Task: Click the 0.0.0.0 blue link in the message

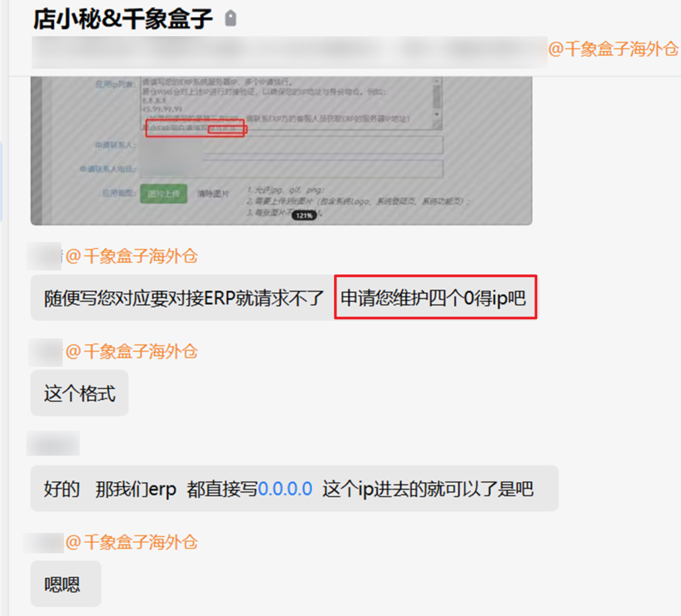Action: (x=285, y=489)
